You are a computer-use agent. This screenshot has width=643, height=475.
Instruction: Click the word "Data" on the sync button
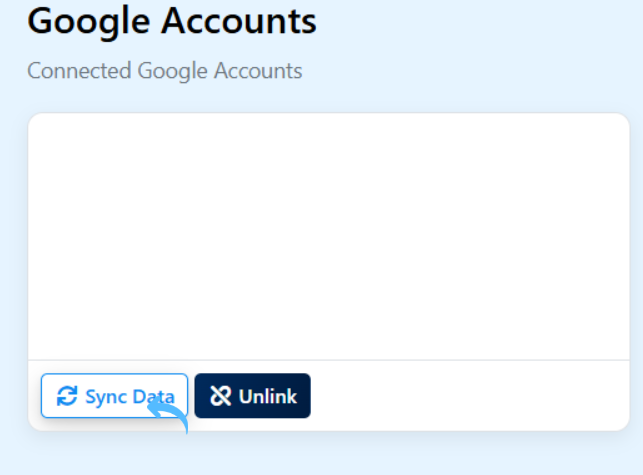click(x=153, y=397)
